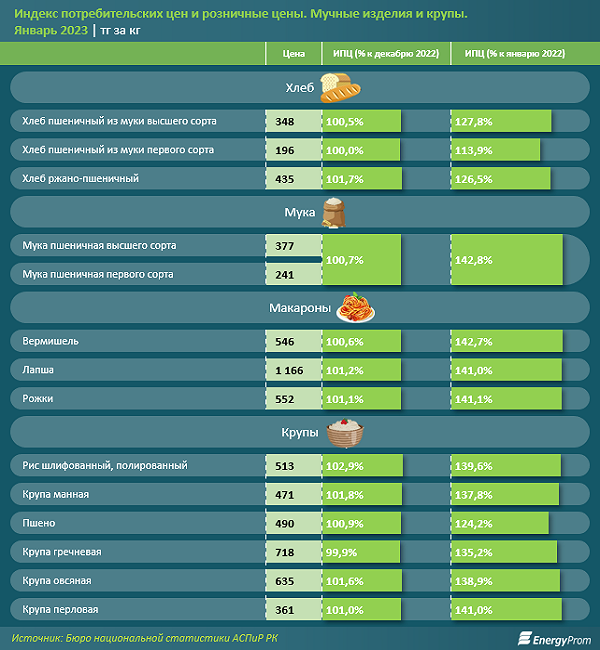Click the Крупы section header
Image resolution: width=600 pixels, height=650 pixels.
[x=300, y=432]
